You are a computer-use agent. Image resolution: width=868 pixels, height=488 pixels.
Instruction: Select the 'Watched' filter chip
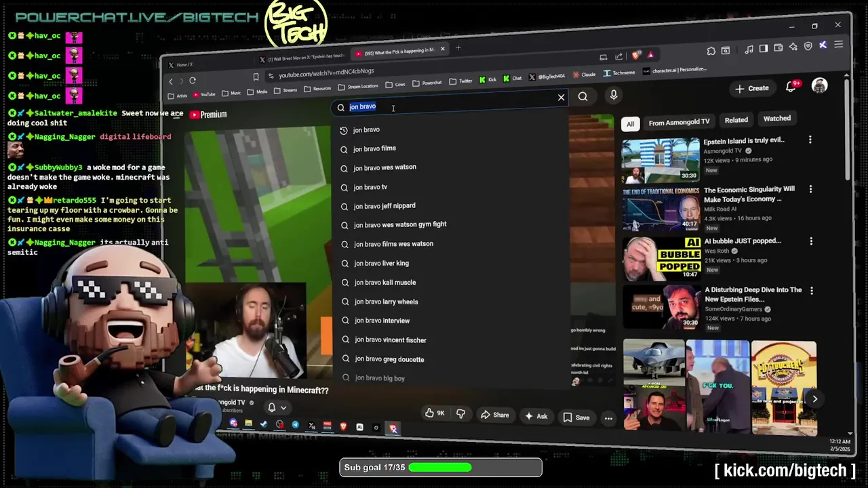coord(777,119)
